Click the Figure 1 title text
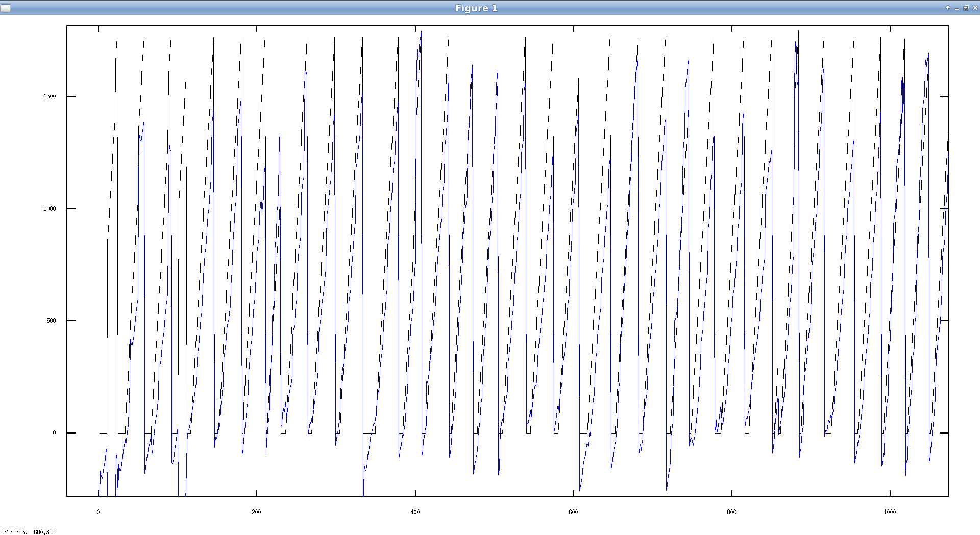Viewport: 980px width, 535px height. 476,8
